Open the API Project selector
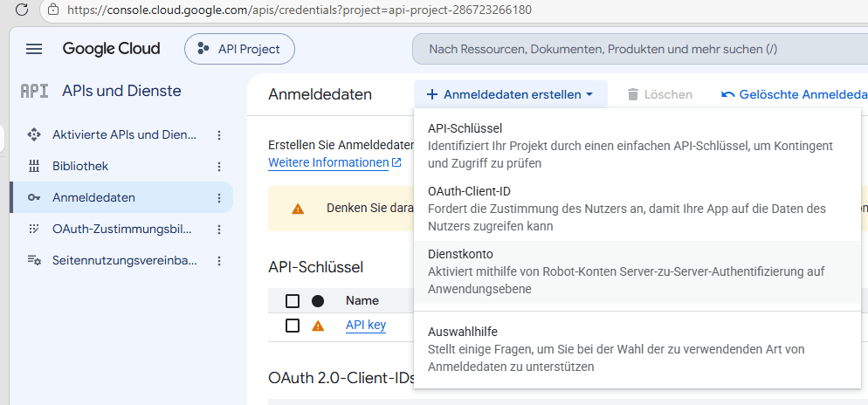Screen dimensions: 868x405 (x=239, y=49)
